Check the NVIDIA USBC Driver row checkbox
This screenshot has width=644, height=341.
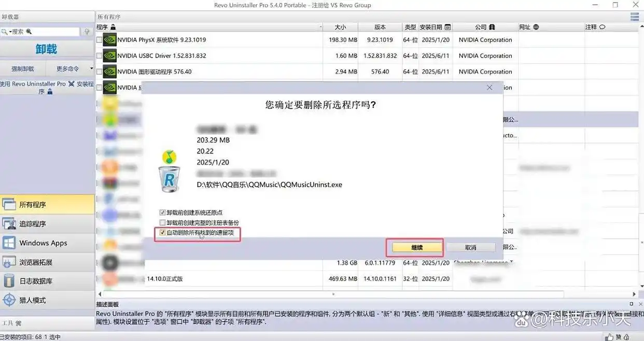pyautogui.click(x=99, y=56)
